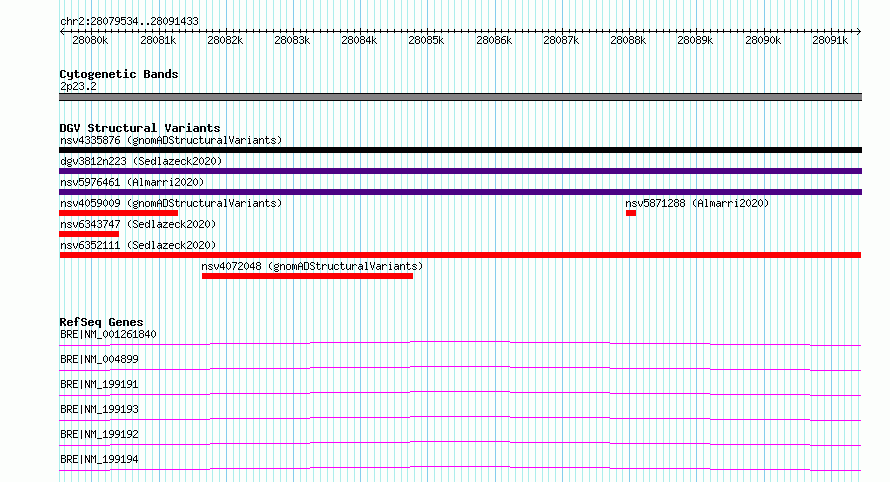Select the nsv4059009 red variant bar
The width and height of the screenshot is (890, 482).
coord(119,213)
